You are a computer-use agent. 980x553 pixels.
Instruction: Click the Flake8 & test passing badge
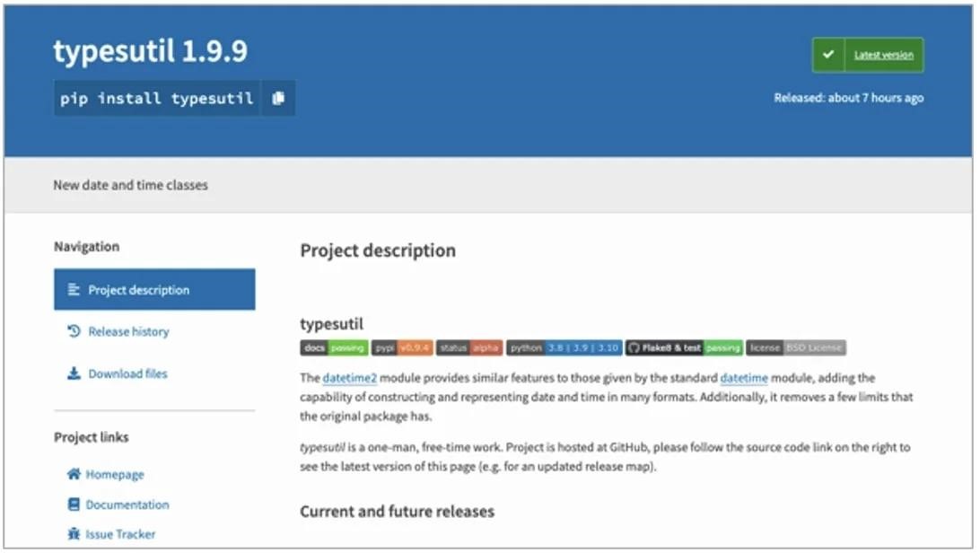pos(684,348)
